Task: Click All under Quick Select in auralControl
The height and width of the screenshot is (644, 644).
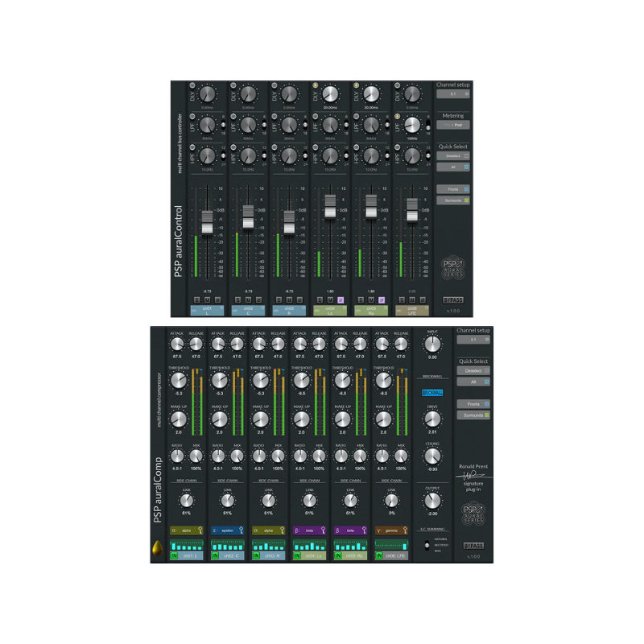Action: click(452, 167)
